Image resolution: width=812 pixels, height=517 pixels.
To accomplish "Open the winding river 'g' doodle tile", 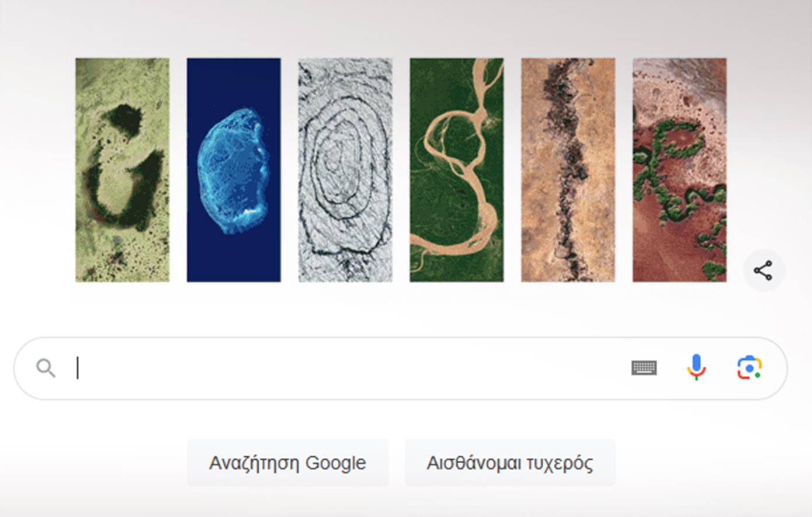I will tap(457, 170).
